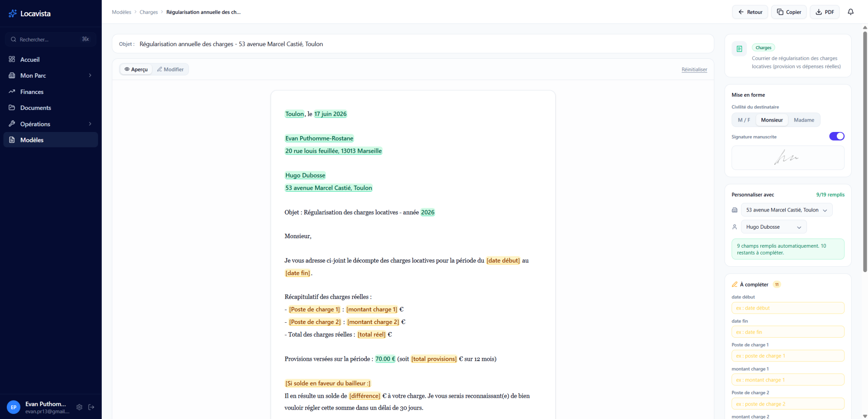
Task: Click the [date début] placeholder in letter
Action: [503, 261]
